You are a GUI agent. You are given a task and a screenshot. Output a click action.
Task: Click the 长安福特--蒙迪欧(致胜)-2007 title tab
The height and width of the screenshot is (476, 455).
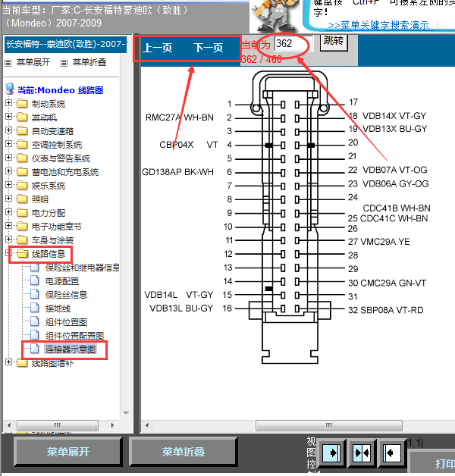[65, 44]
